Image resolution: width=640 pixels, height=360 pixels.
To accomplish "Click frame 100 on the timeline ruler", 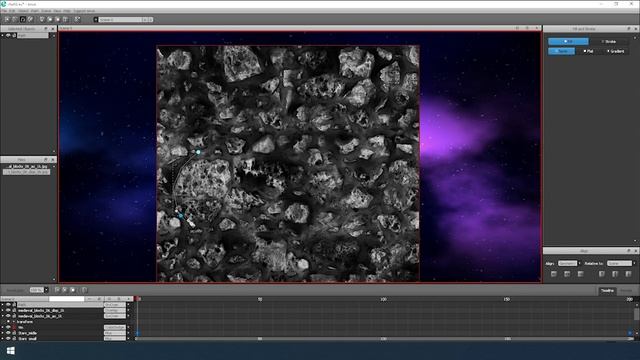I will [383, 299].
